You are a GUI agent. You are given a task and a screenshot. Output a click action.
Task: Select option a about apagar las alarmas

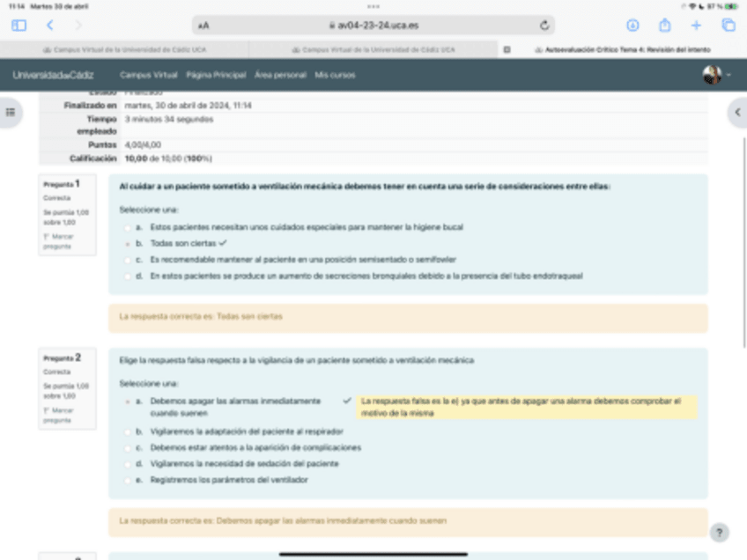[127, 402]
